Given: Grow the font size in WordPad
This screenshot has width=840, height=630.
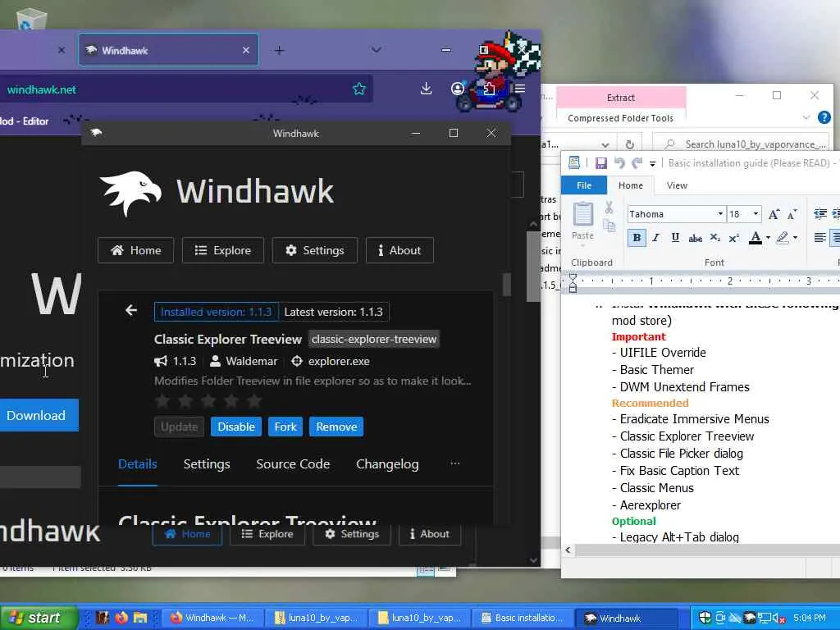Looking at the screenshot, I should point(774,214).
